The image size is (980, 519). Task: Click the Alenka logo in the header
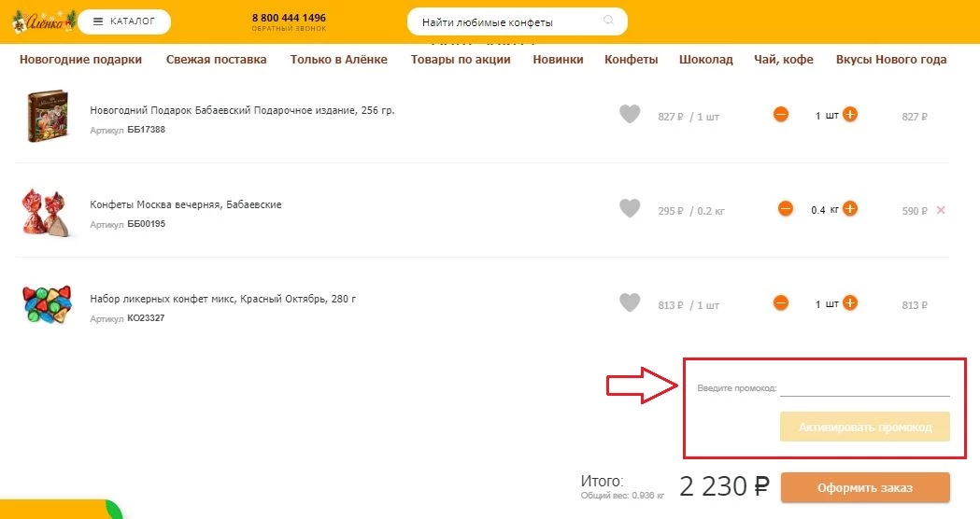click(43, 21)
